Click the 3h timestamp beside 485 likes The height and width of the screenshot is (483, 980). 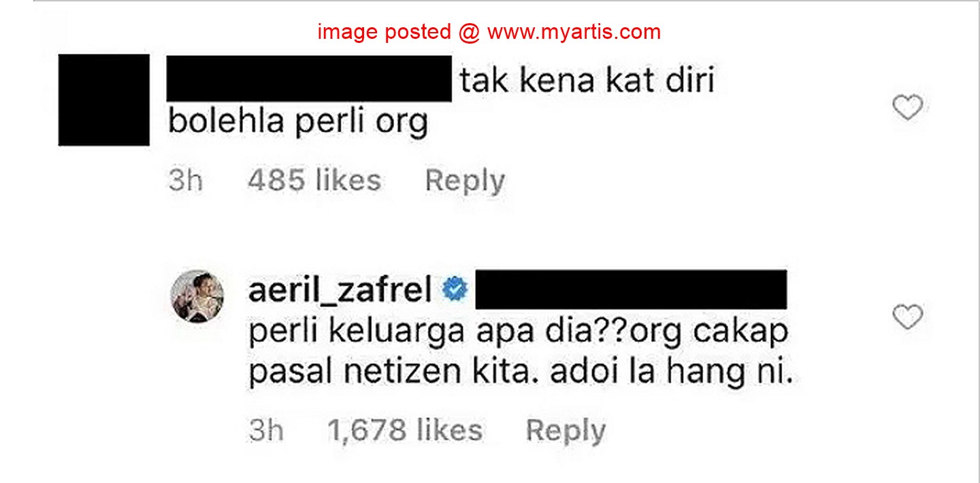[x=186, y=181]
